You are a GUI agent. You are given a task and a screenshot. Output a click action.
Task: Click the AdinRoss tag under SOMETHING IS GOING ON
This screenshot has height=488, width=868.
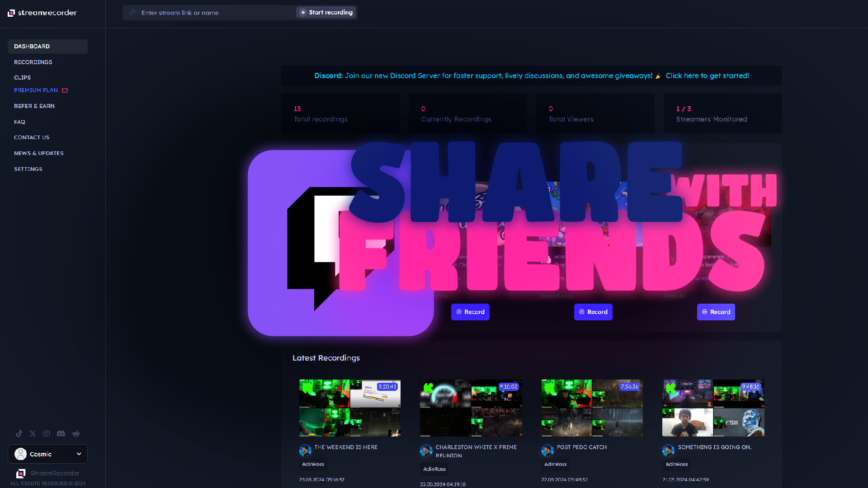coord(677,465)
